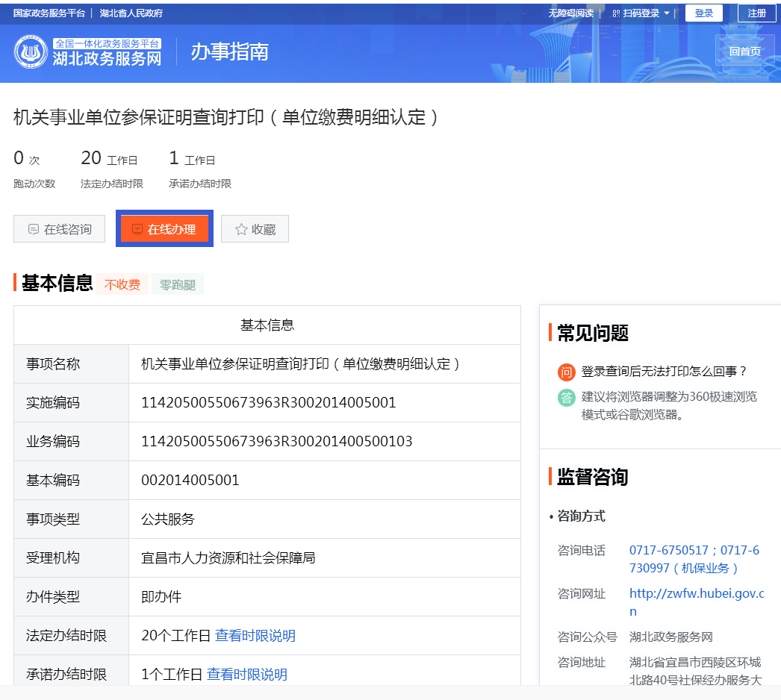Open the zwfw.hubei.gov.cn consultation URL
Image resolution: width=781 pixels, height=700 pixels.
[696, 594]
